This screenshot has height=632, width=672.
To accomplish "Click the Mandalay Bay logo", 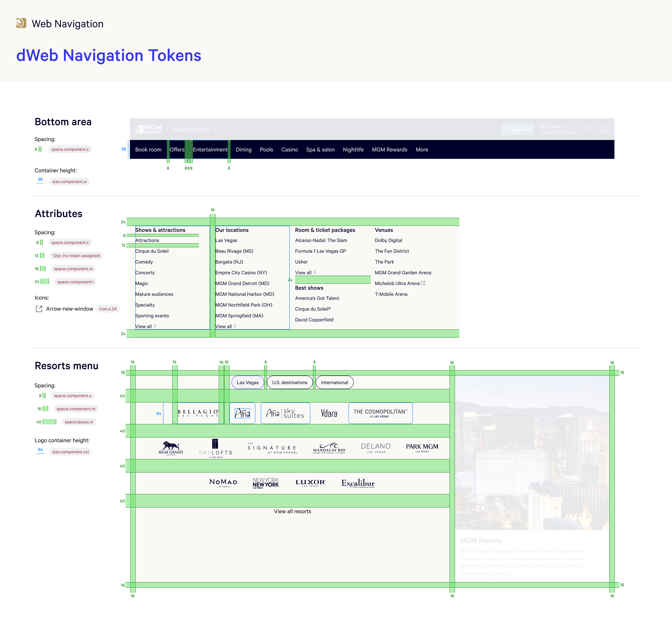I will tap(329, 448).
